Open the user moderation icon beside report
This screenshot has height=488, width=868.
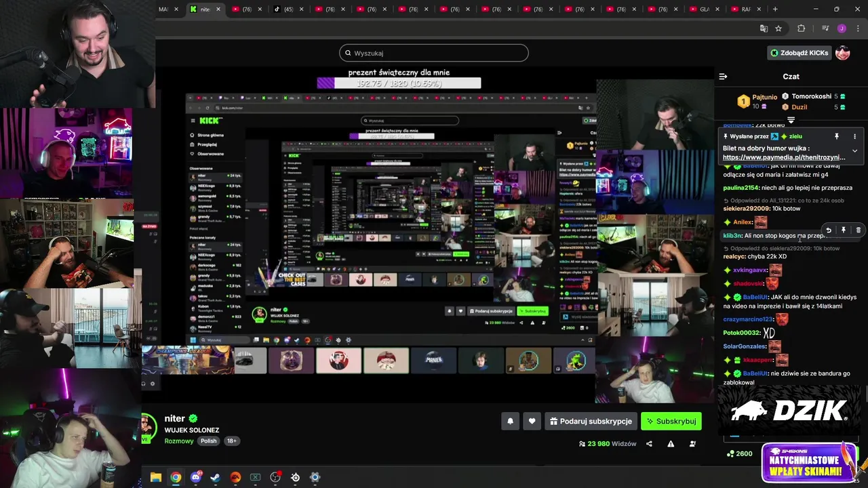click(x=692, y=444)
